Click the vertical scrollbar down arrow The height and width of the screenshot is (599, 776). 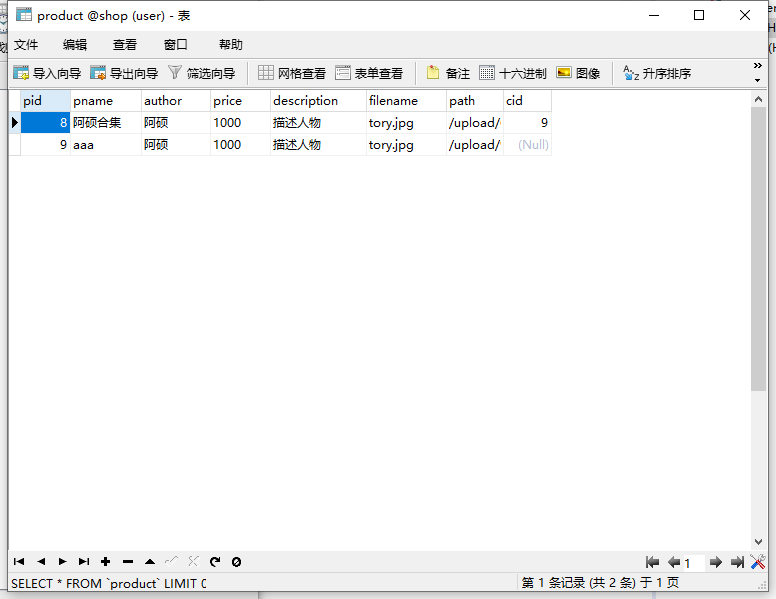click(758, 542)
